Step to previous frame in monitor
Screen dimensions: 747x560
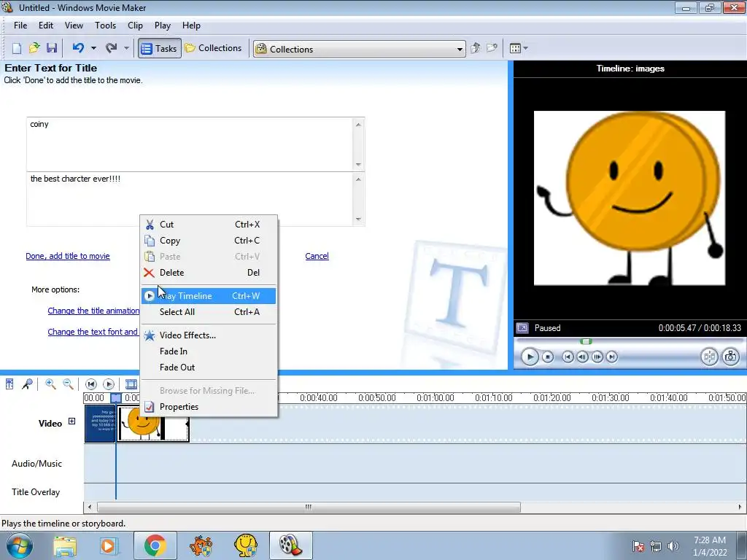(582, 357)
